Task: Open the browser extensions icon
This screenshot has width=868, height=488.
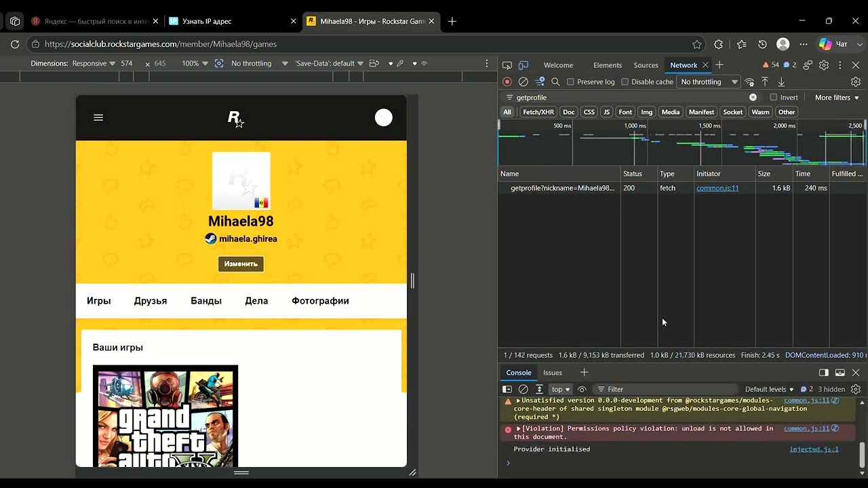Action: point(718,44)
